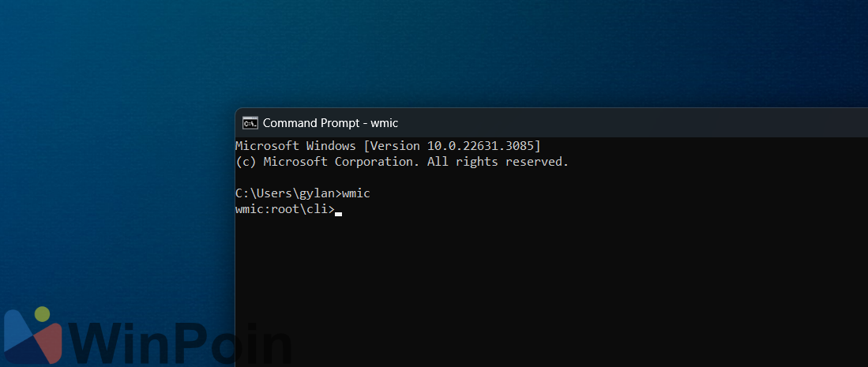This screenshot has width=868, height=367.
Task: Click empty title bar area right of title
Action: 632,122
